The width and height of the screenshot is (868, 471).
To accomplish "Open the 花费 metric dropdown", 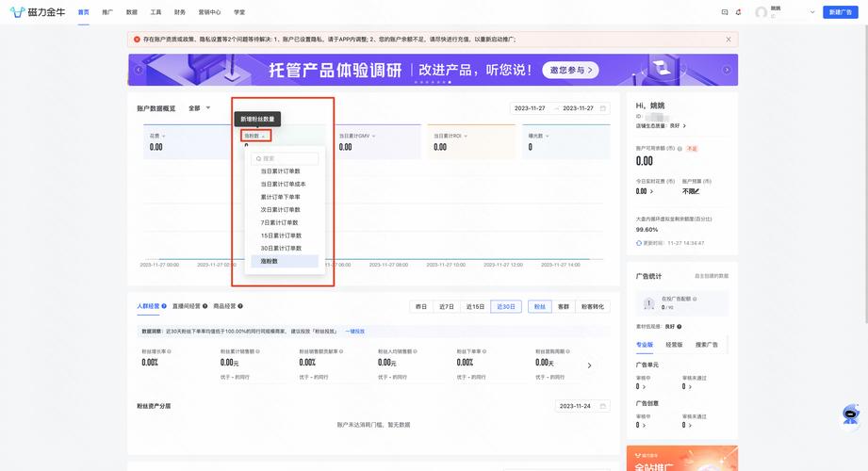I will 157,137.
